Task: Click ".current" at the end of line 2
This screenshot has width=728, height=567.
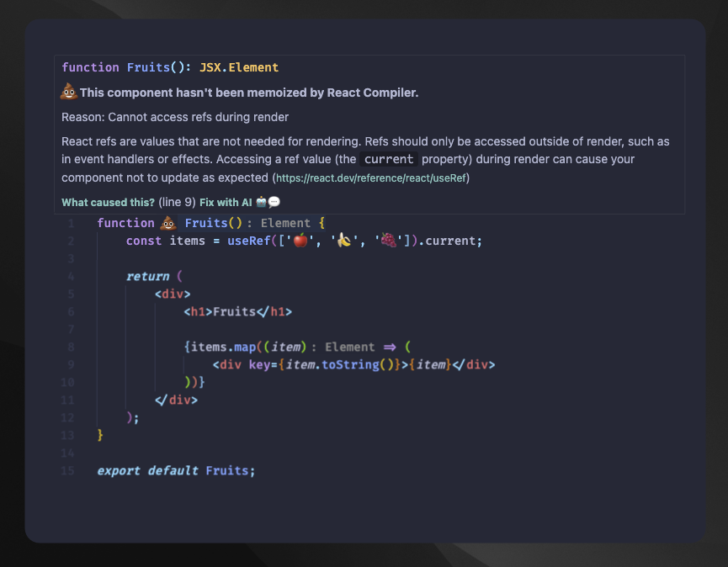Action: click(447, 241)
